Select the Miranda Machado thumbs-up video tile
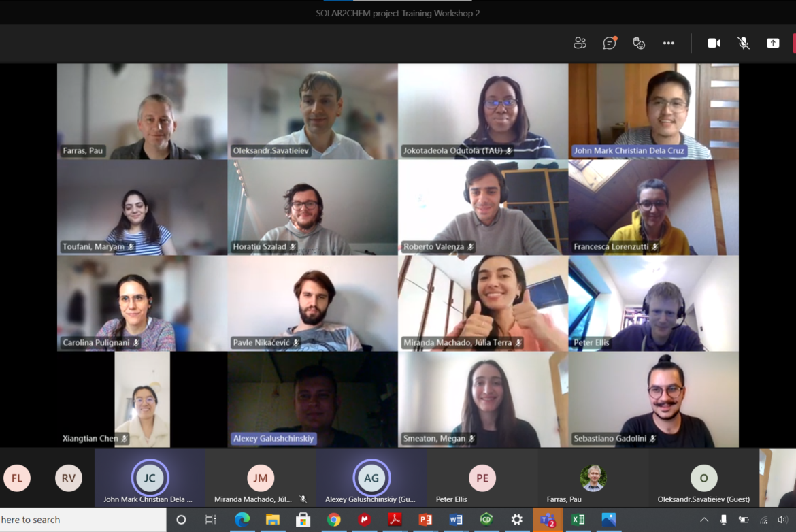 [483, 303]
